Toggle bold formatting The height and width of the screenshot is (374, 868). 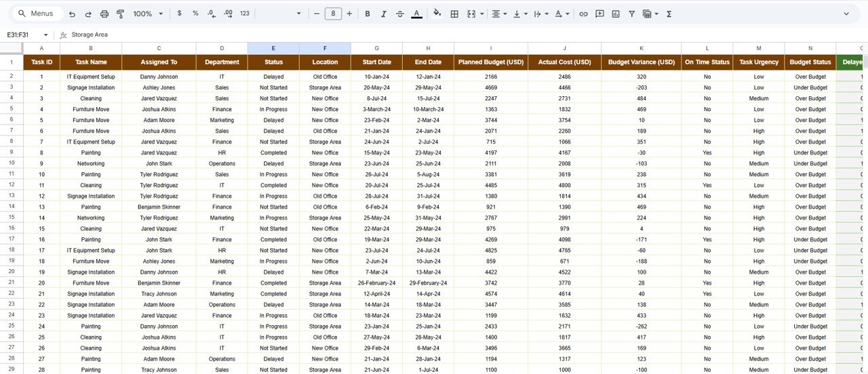[x=368, y=14]
